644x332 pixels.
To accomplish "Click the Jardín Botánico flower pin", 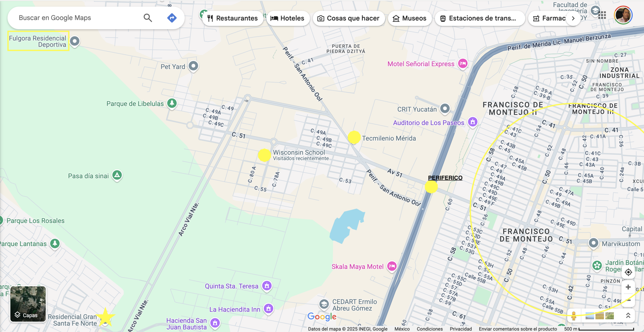I will point(597,266).
